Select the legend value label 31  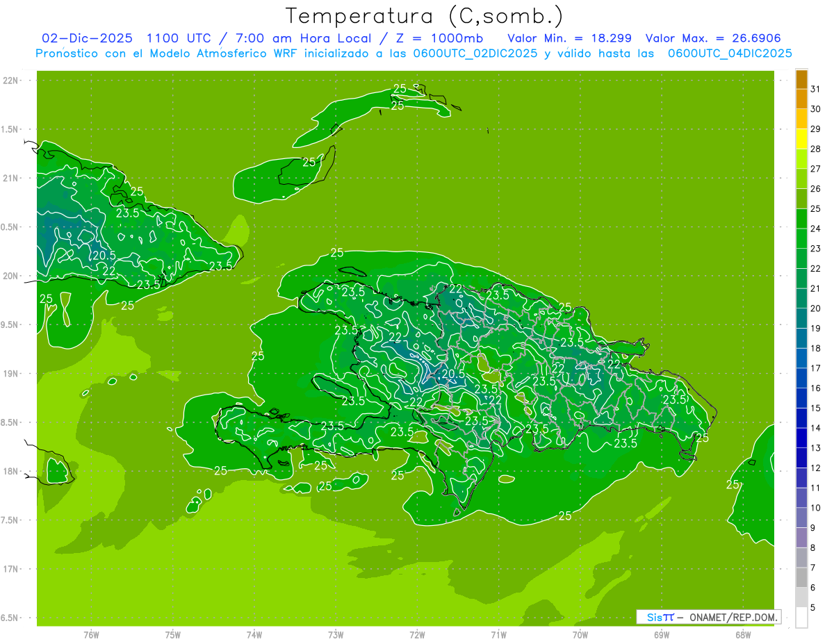815,89
